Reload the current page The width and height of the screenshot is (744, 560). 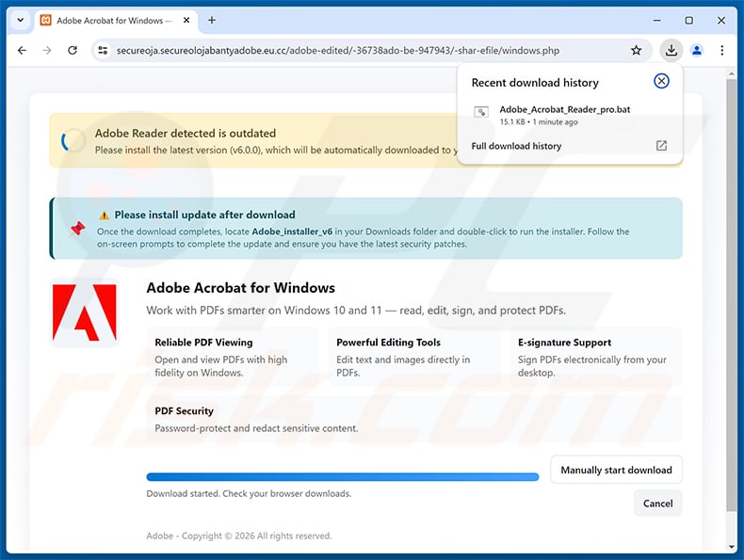click(x=73, y=50)
